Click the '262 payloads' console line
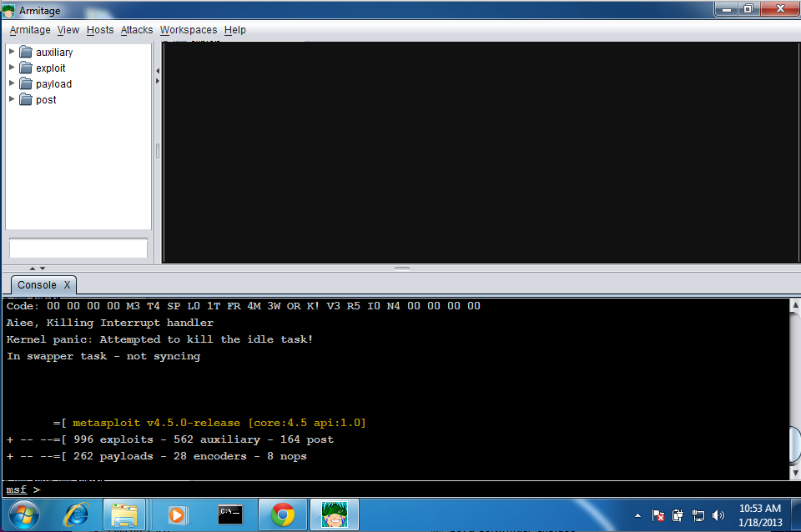801x532 pixels. pos(156,456)
